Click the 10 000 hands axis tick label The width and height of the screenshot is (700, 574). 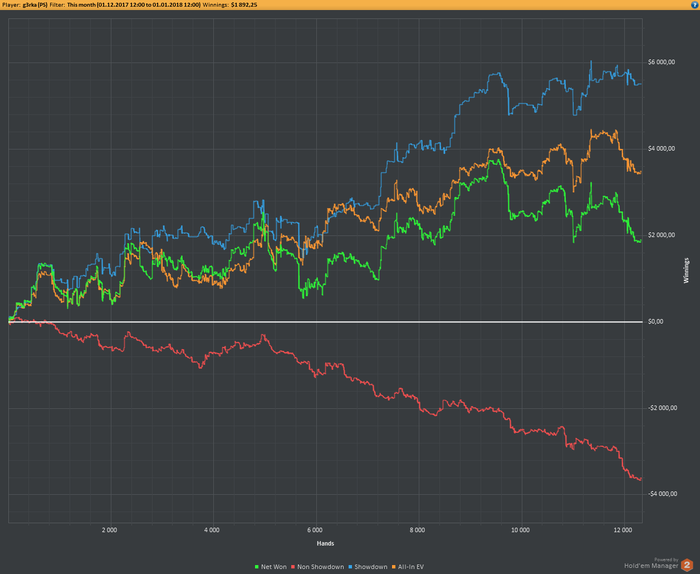(521, 530)
